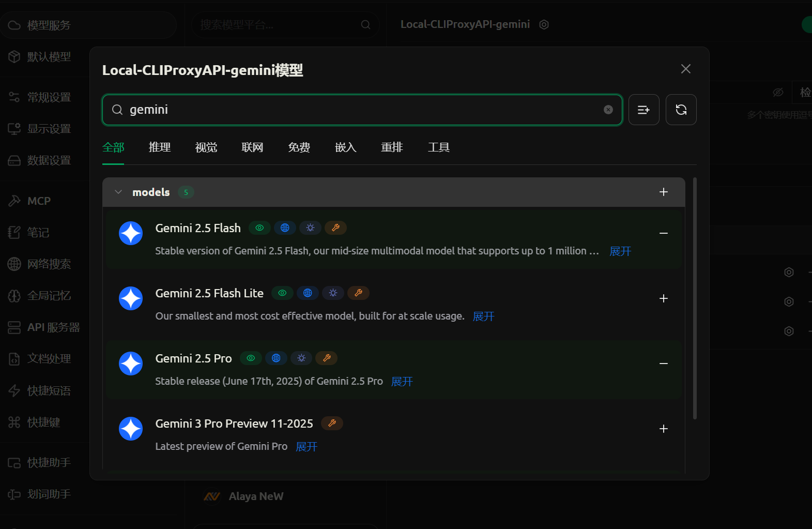Click the web globe badge on Gemini 2.5 Flash
Image resolution: width=812 pixels, height=529 pixels.
click(x=285, y=228)
